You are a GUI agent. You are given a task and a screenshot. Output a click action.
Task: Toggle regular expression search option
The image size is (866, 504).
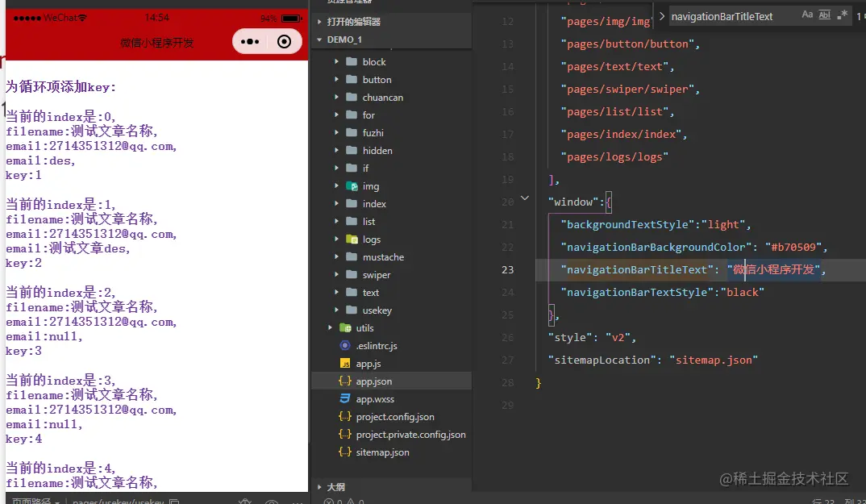click(842, 15)
